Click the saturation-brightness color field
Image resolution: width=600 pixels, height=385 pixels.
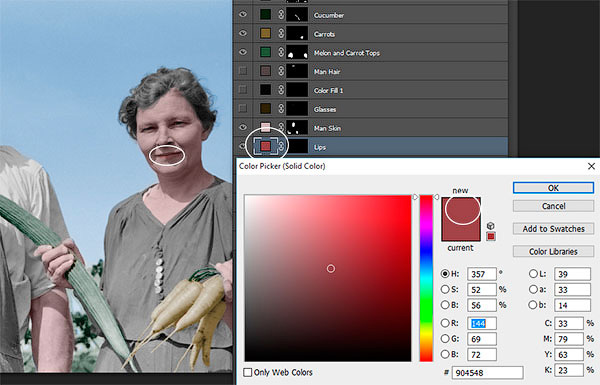point(328,278)
